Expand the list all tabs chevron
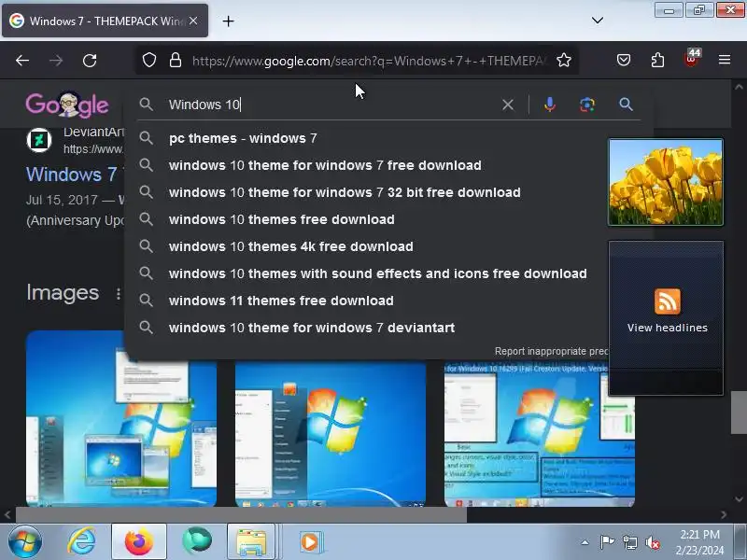747x560 pixels. [598, 21]
